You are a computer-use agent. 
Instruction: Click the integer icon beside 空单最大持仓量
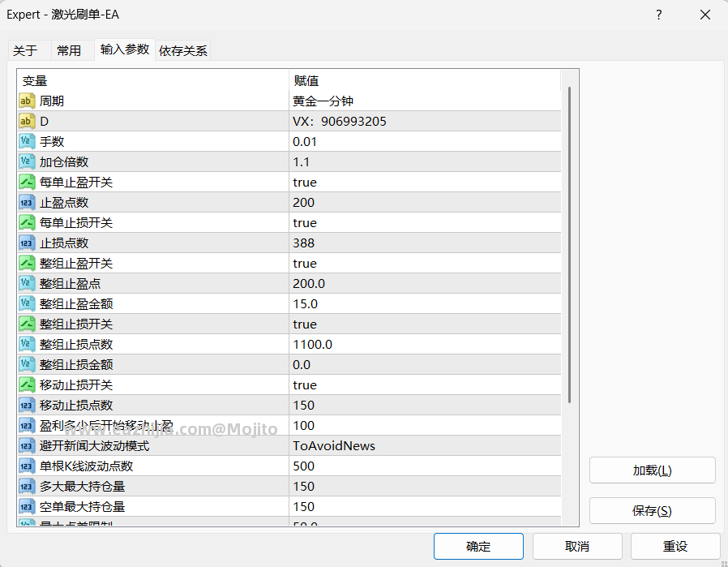tap(27, 507)
